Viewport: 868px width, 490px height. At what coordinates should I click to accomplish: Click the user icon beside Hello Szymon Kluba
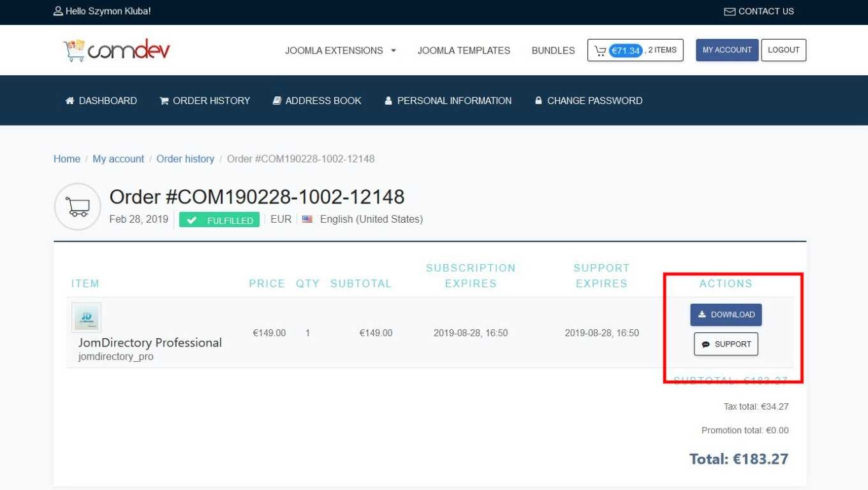(58, 11)
